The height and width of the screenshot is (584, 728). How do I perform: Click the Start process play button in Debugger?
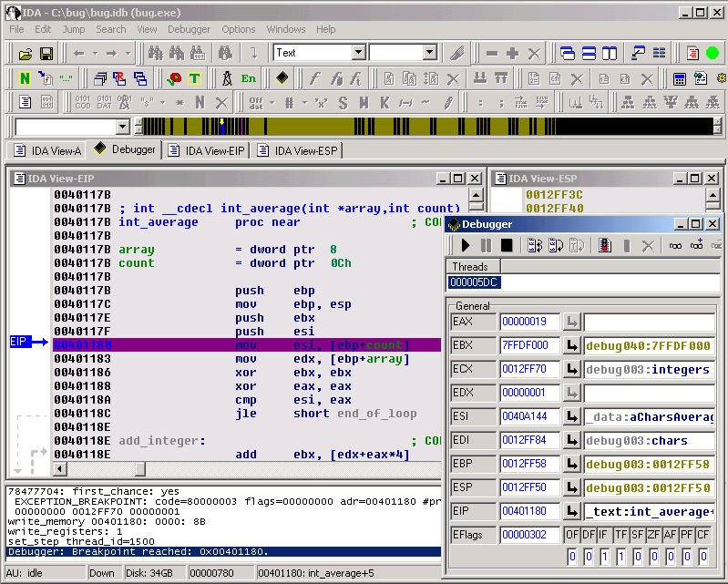466,245
